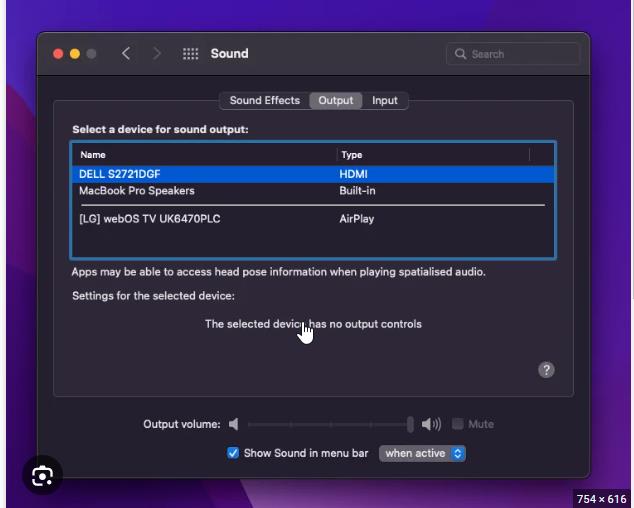Close the Sound window with red button
This screenshot has height=508, width=634.
tap(58, 54)
